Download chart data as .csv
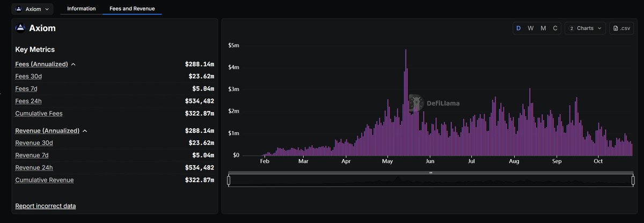The image size is (644, 223). (x=621, y=28)
